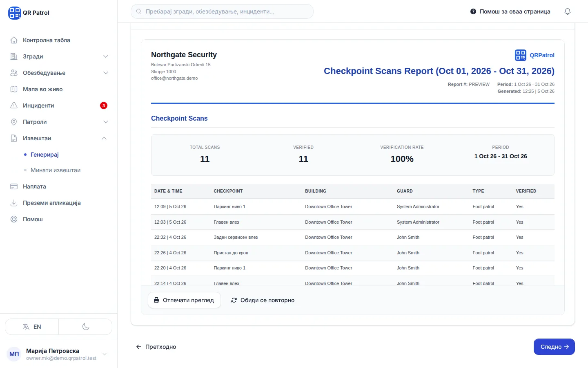Open Преземи апликација in sidebar
Viewport: 588px width, 368px height.
tap(59, 203)
